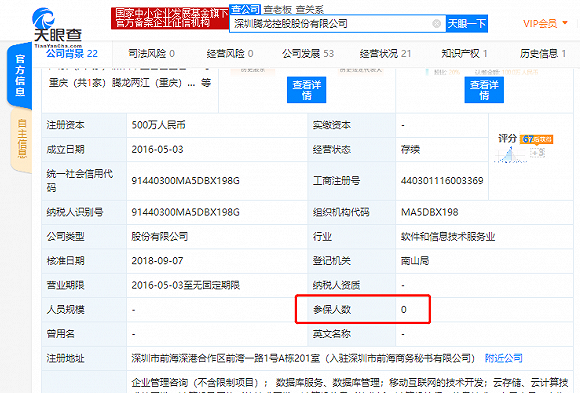The height and width of the screenshot is (393, 580).
Task: Open the 公司发展 53 tab
Action: [x=308, y=54]
